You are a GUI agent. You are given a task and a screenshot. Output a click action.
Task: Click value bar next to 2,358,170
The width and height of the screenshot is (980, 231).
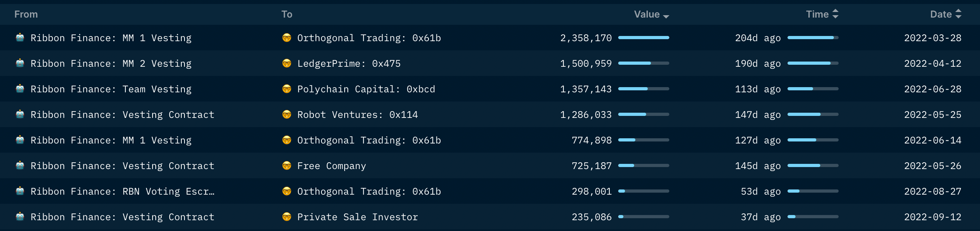644,38
